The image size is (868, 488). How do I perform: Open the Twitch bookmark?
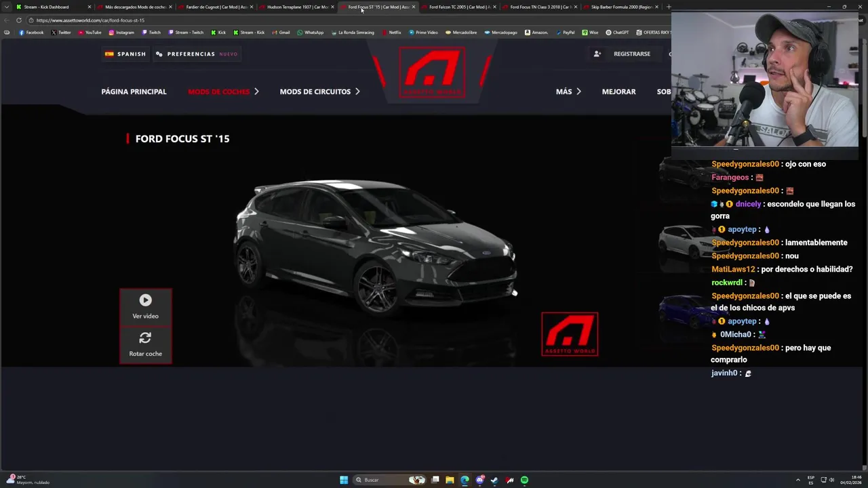tap(151, 33)
